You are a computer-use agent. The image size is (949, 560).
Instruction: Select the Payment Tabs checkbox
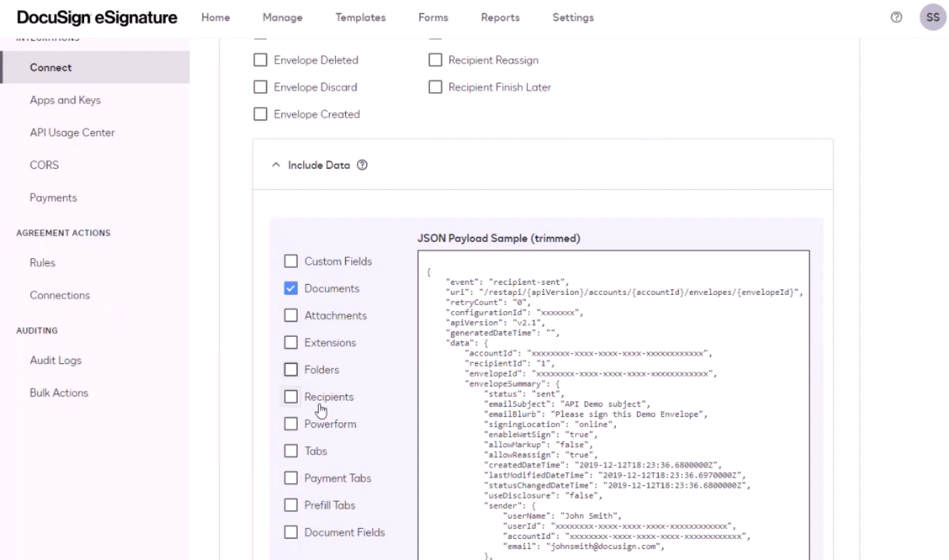click(x=291, y=478)
